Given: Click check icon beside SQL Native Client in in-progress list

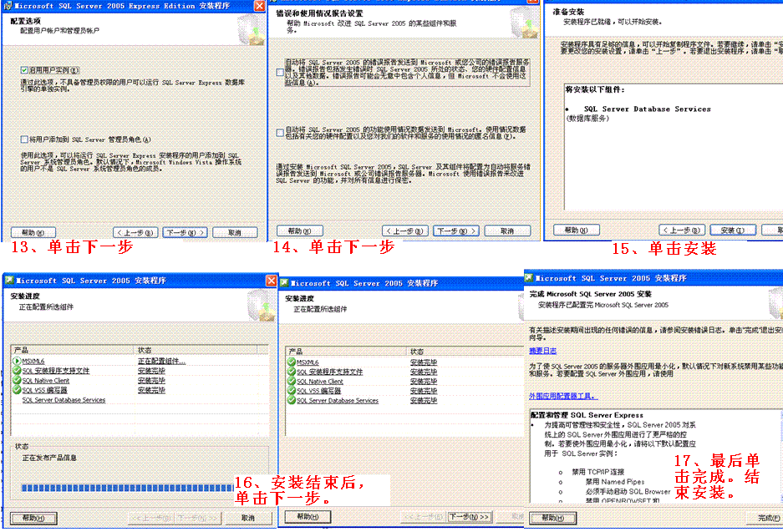Looking at the screenshot, I should [x=17, y=380].
